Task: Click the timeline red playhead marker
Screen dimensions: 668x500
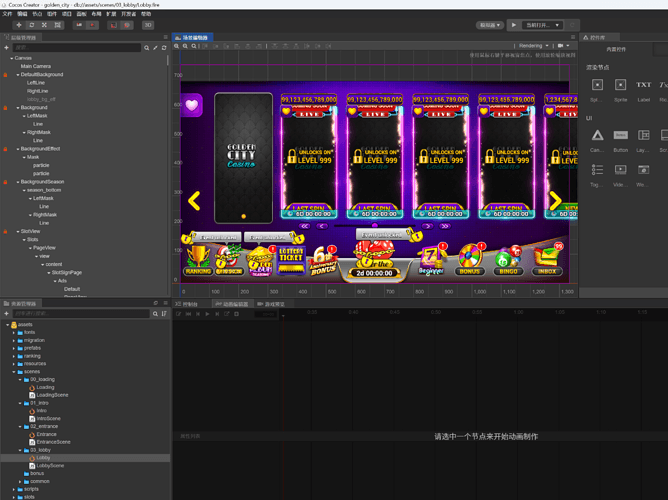Action: click(x=283, y=316)
